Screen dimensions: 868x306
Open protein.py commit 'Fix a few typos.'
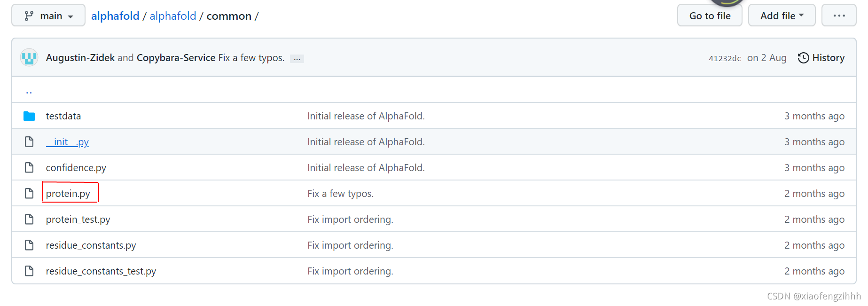[x=341, y=194]
